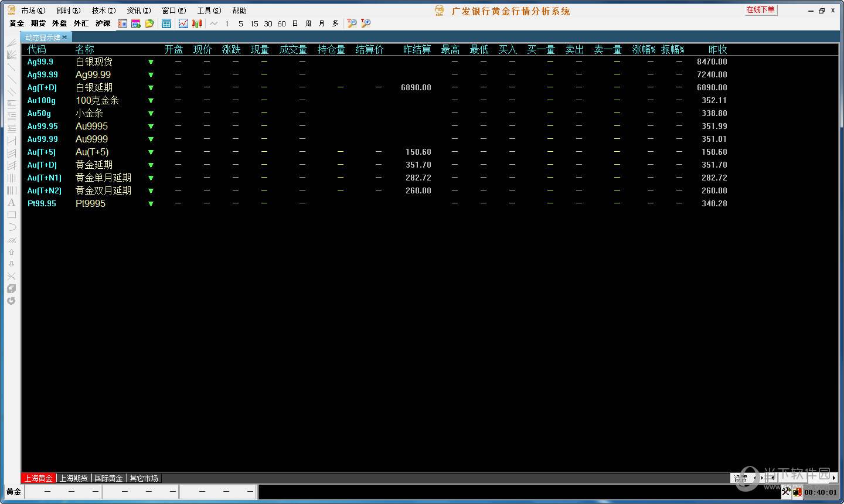Select the text annotation 'A' tool

coord(11,202)
